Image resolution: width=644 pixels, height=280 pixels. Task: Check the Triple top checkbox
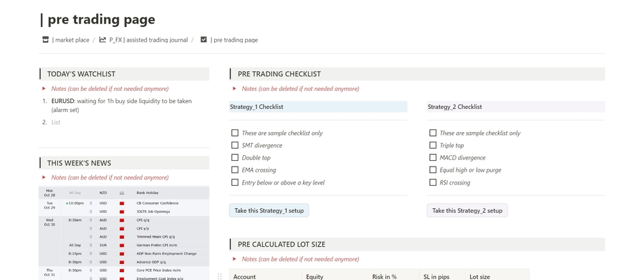tap(433, 145)
